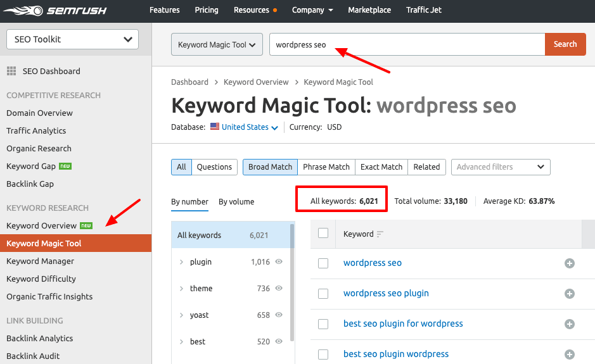Open Organic Research
The height and width of the screenshot is (364, 595).
39,149
